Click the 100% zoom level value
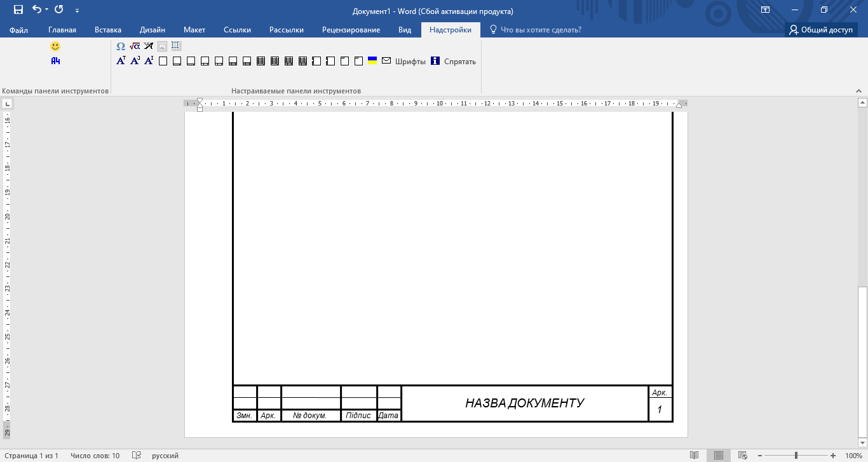The width and height of the screenshot is (868, 462). pos(853,456)
